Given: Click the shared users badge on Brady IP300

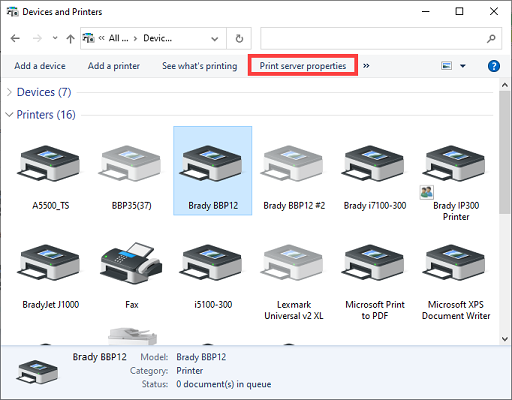Looking at the screenshot, I should click(x=427, y=192).
